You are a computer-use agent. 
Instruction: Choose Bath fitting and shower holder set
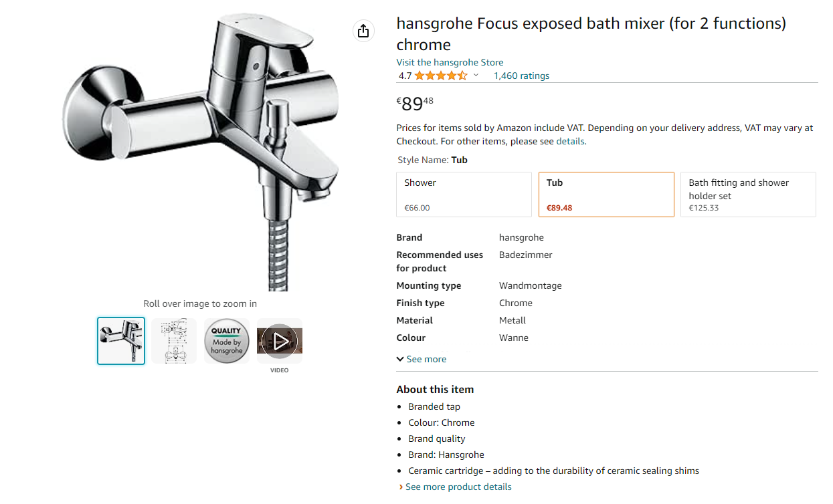pyautogui.click(x=748, y=195)
